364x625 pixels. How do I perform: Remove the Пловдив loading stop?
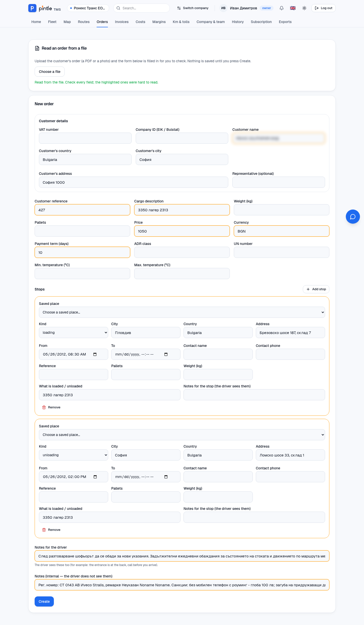click(x=51, y=407)
